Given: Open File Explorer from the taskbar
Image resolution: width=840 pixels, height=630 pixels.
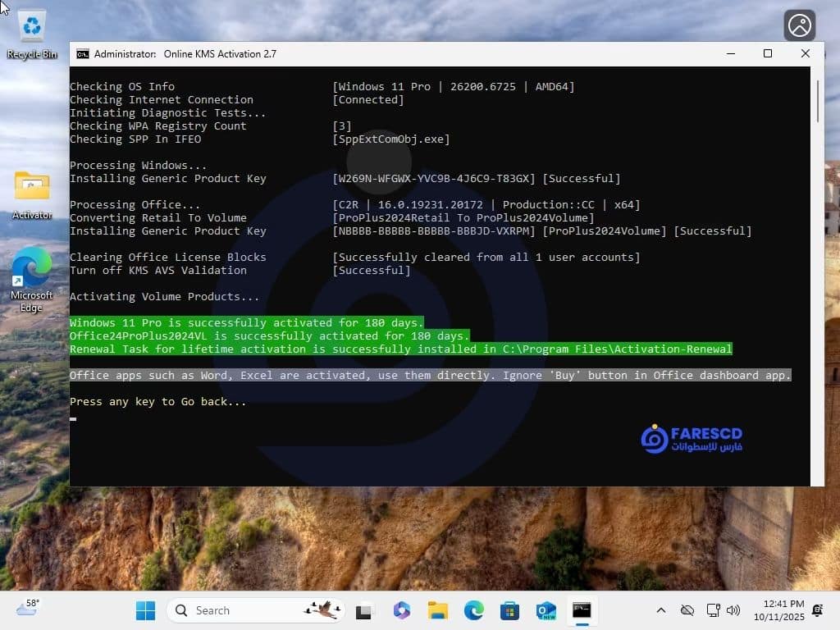Looking at the screenshot, I should [437, 610].
